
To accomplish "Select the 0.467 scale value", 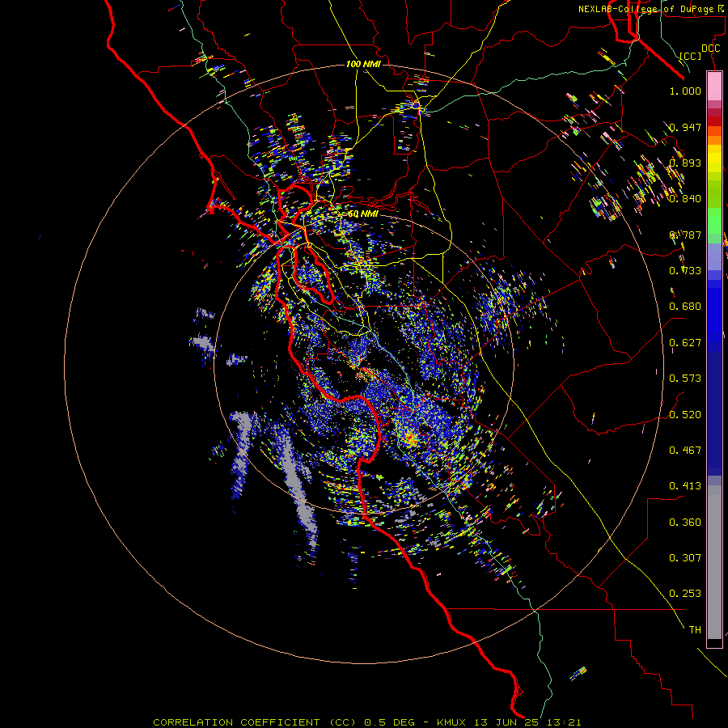I will [685, 451].
